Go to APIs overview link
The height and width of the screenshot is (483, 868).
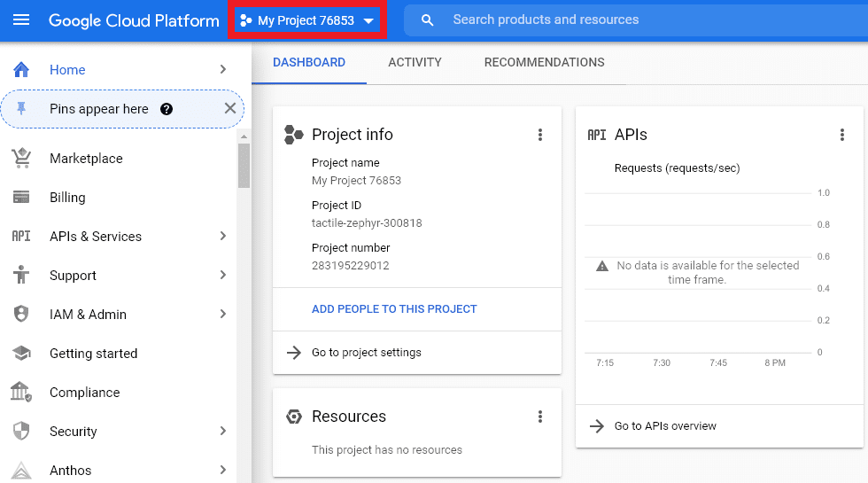(x=665, y=426)
